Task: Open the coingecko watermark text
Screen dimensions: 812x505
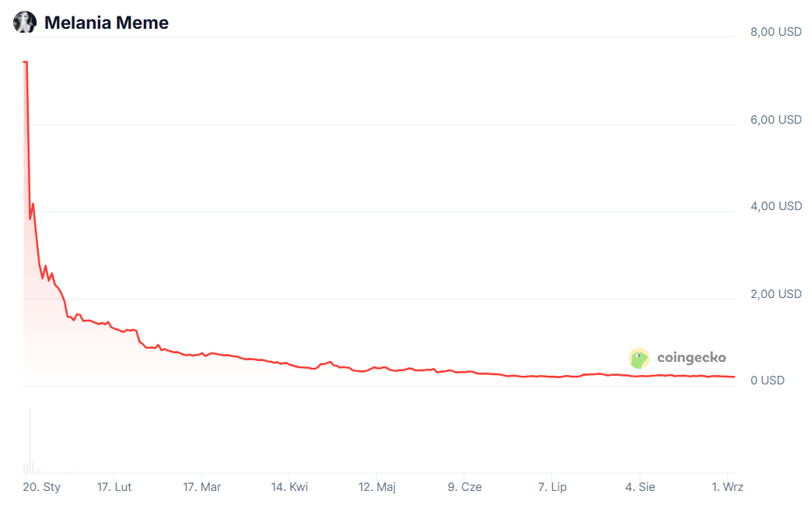Action: pos(691,357)
